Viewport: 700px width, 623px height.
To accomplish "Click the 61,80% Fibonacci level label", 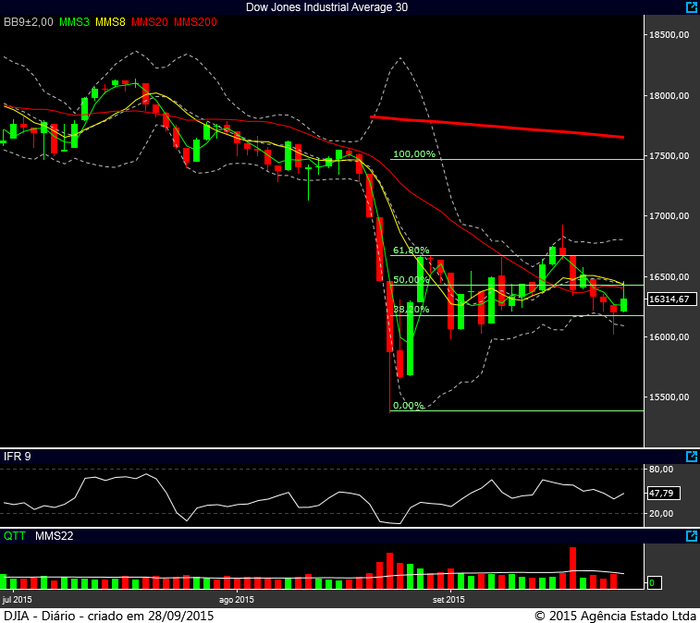I will 411,250.
